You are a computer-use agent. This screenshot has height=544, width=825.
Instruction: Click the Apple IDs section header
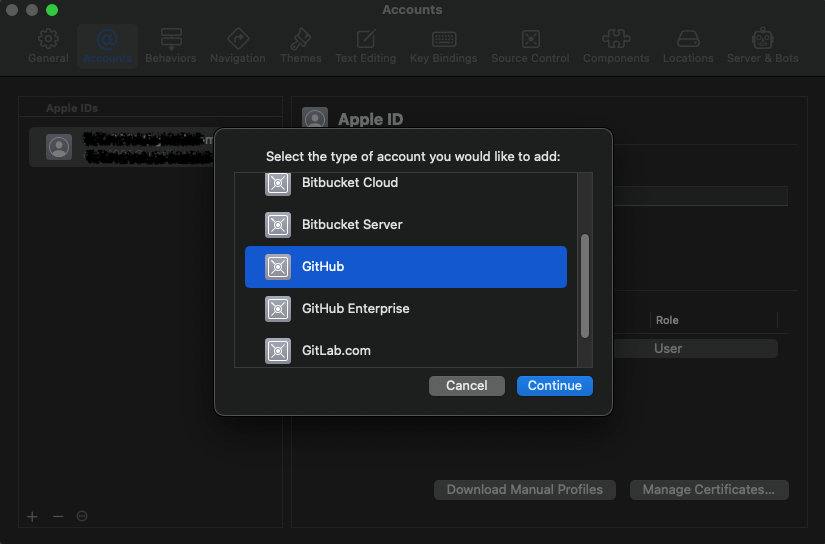pos(72,108)
